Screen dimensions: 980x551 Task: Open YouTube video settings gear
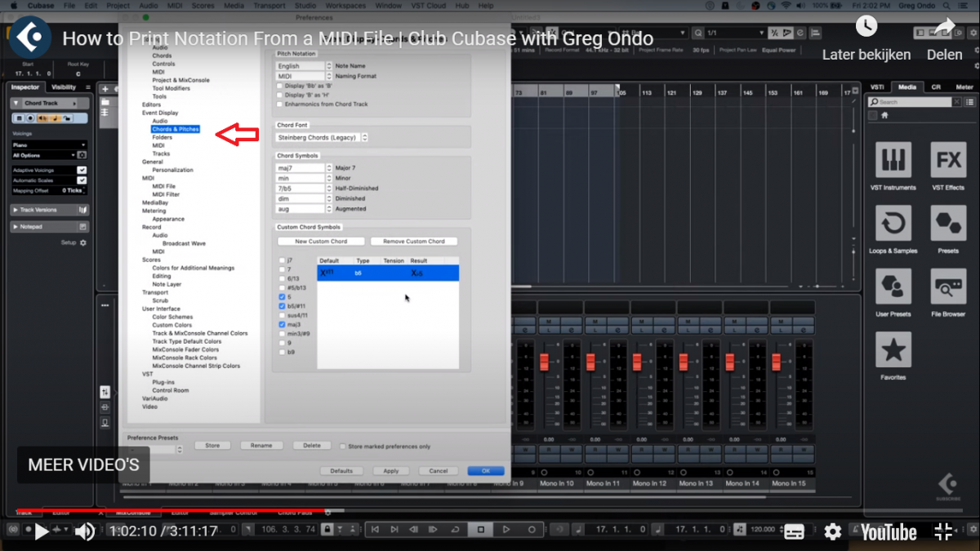(832, 532)
